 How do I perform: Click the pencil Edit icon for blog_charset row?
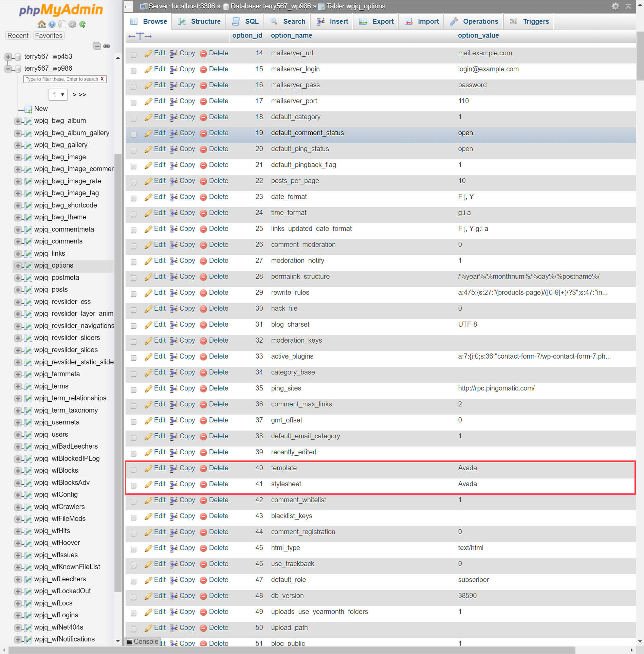tap(148, 325)
